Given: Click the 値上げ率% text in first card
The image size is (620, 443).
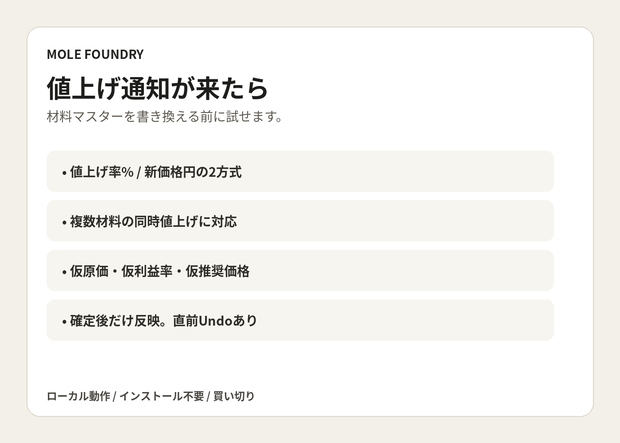Looking at the screenshot, I should (102, 172).
